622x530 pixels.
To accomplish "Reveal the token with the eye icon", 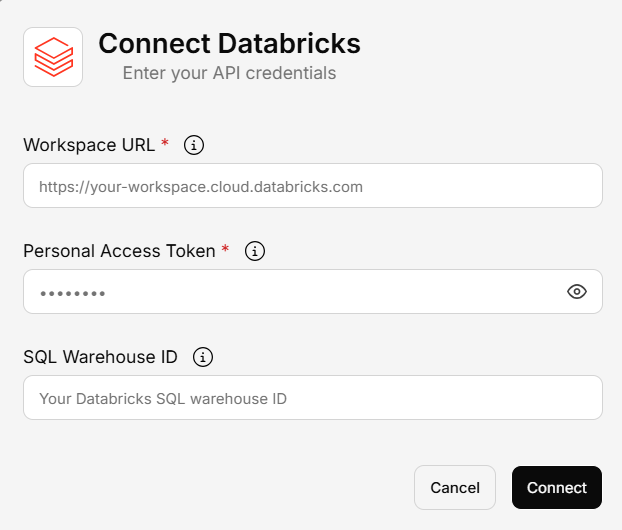I will coord(576,292).
